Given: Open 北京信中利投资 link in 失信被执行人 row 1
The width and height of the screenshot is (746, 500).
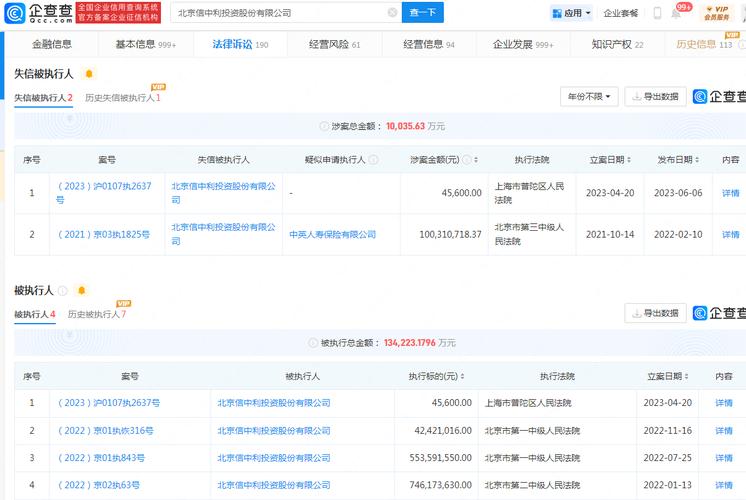Looking at the screenshot, I should [223, 193].
